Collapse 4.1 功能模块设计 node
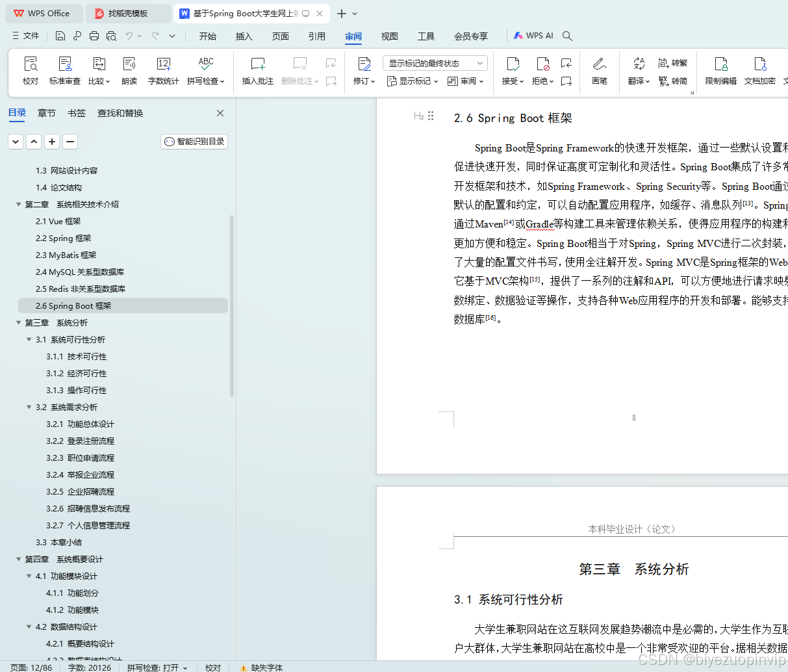788x672 pixels. (29, 576)
